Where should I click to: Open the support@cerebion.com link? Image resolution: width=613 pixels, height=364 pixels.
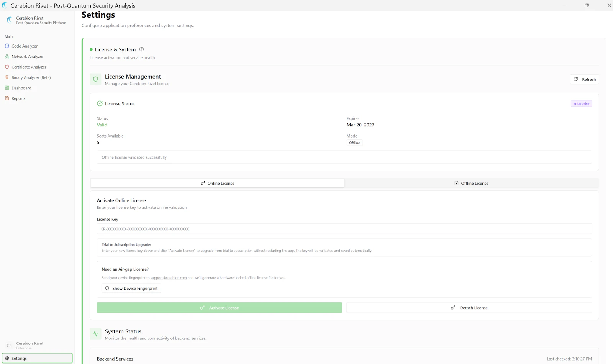click(169, 278)
